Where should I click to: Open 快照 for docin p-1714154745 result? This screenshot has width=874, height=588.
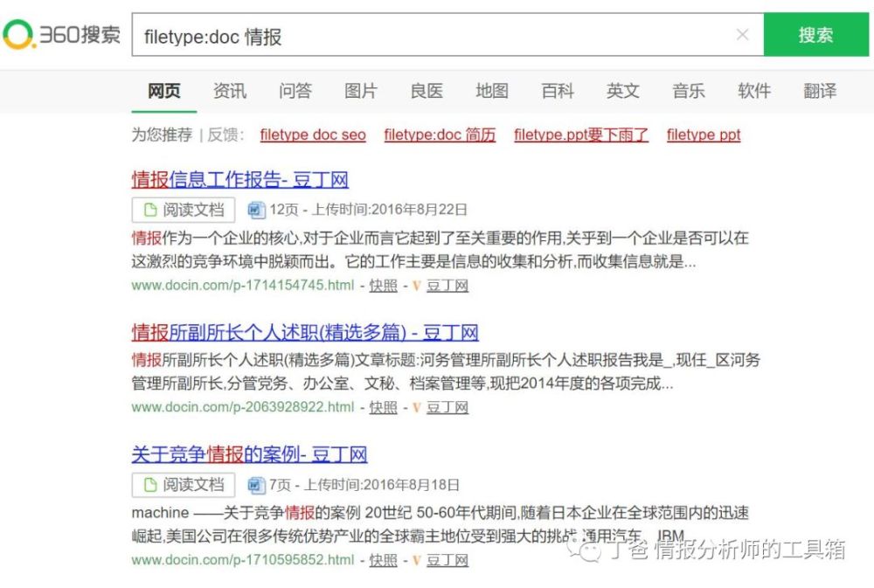tap(383, 286)
